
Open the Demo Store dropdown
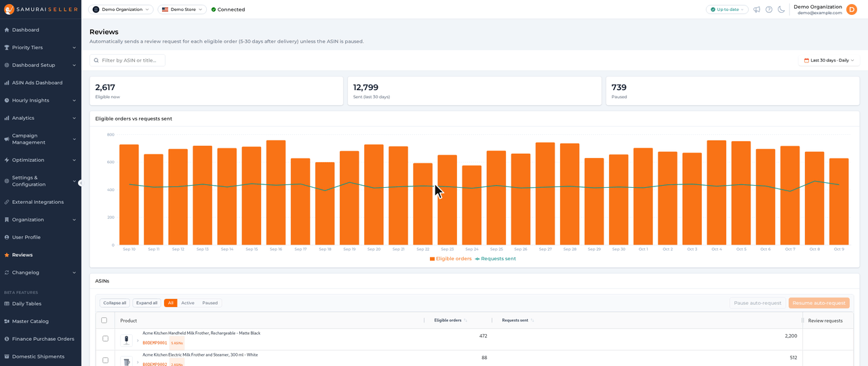[x=182, y=9]
